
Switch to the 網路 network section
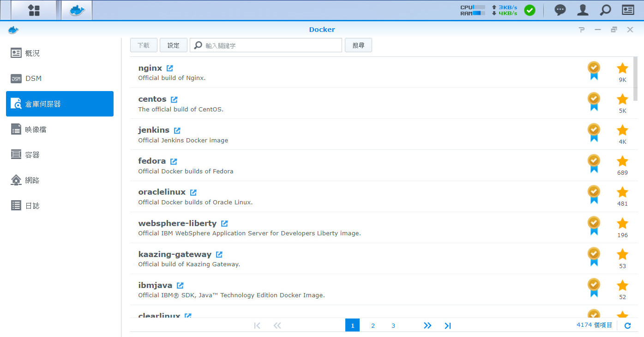click(60, 180)
